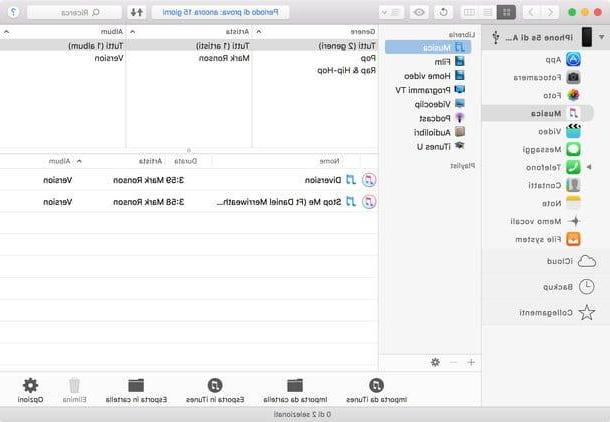Viewport: 610px width, 422px height.
Task: Open the Video clapperboard icon
Action: (573, 131)
